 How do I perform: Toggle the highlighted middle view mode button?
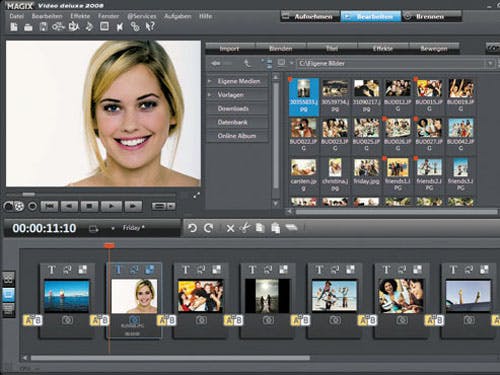point(9,294)
